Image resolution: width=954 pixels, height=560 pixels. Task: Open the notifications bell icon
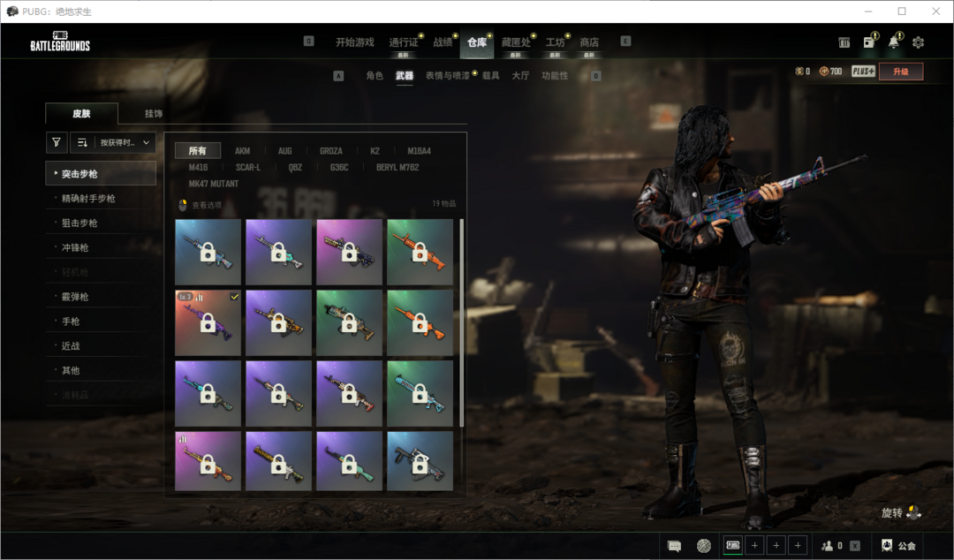(x=894, y=42)
